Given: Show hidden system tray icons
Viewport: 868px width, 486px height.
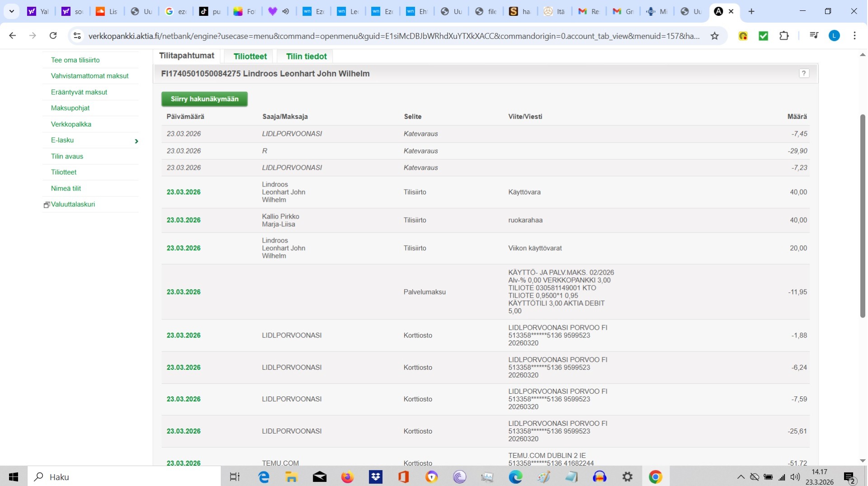Looking at the screenshot, I should tap(741, 477).
